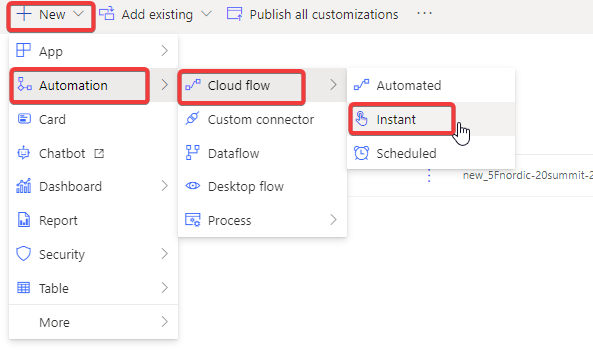
Task: Click the Add existing icon
Action: coord(107,14)
